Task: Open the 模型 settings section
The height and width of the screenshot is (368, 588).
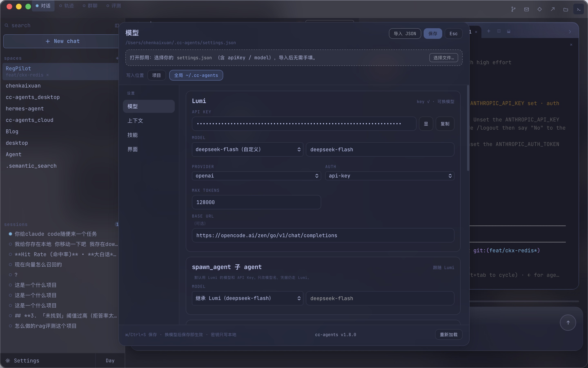Action: coord(149,106)
